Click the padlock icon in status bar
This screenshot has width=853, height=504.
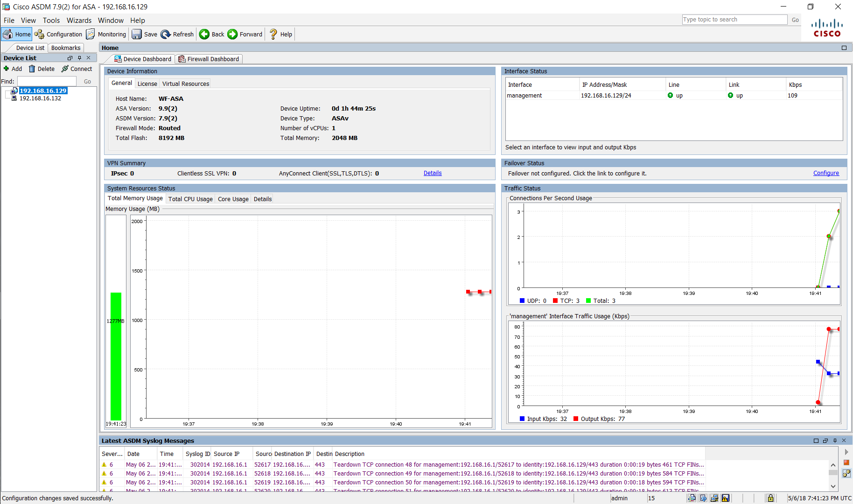tap(770, 498)
